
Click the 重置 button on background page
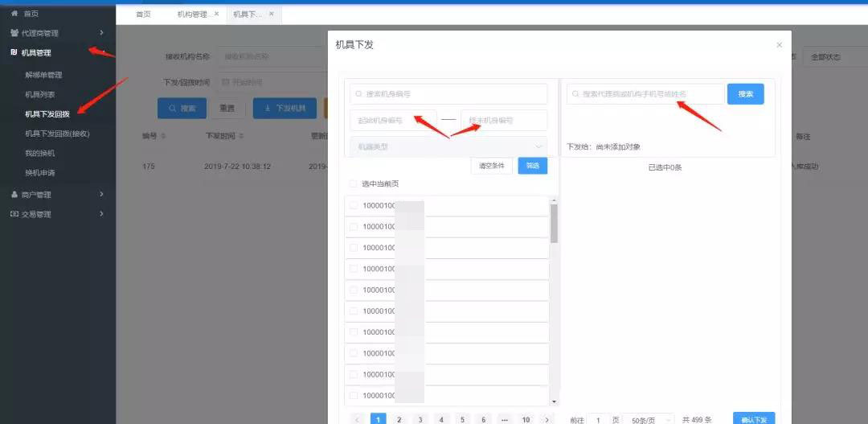click(227, 108)
